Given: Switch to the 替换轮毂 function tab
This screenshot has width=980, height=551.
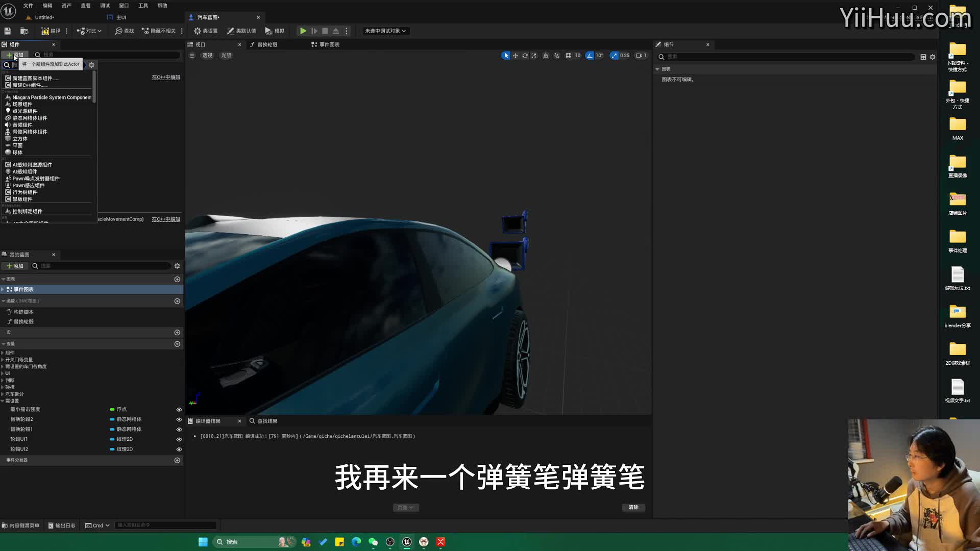Looking at the screenshot, I should [264, 45].
